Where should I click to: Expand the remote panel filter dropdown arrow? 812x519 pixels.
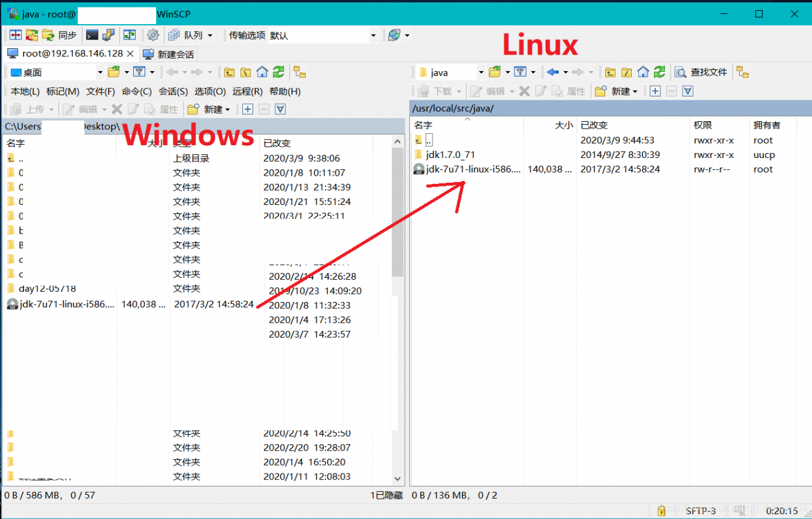tap(533, 72)
